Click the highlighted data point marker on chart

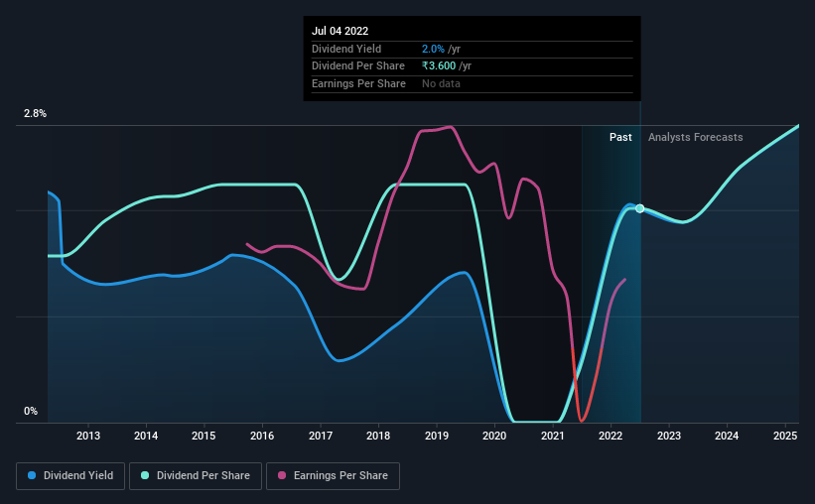[x=640, y=208]
